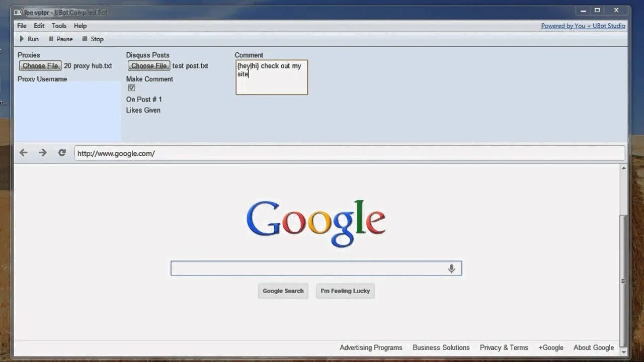Viewport: 644px width, 362px height.
Task: Open Privacy & Terms link
Action: pyautogui.click(x=504, y=347)
